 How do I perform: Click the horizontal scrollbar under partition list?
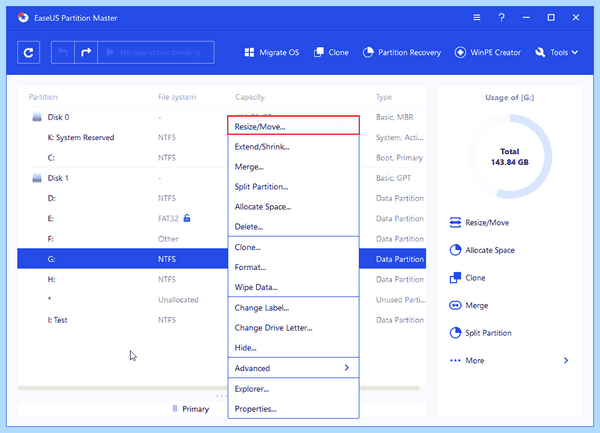[219, 388]
